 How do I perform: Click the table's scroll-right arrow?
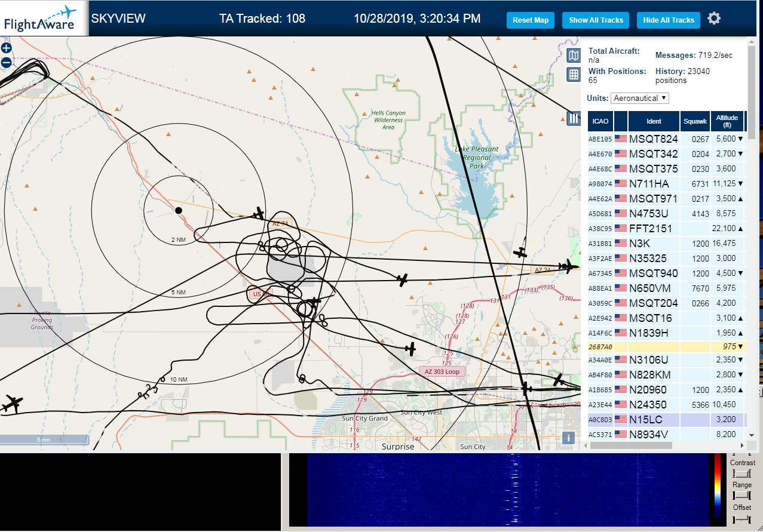pos(742,445)
